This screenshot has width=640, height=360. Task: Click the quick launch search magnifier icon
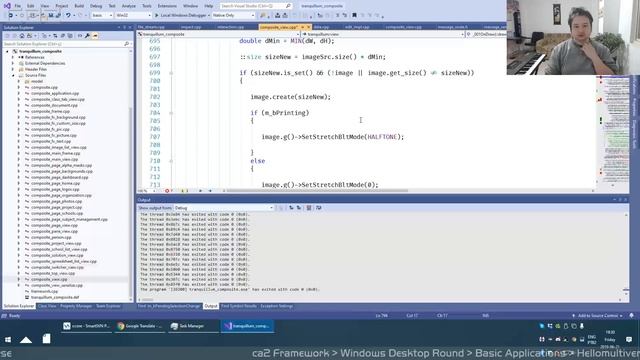288,6
